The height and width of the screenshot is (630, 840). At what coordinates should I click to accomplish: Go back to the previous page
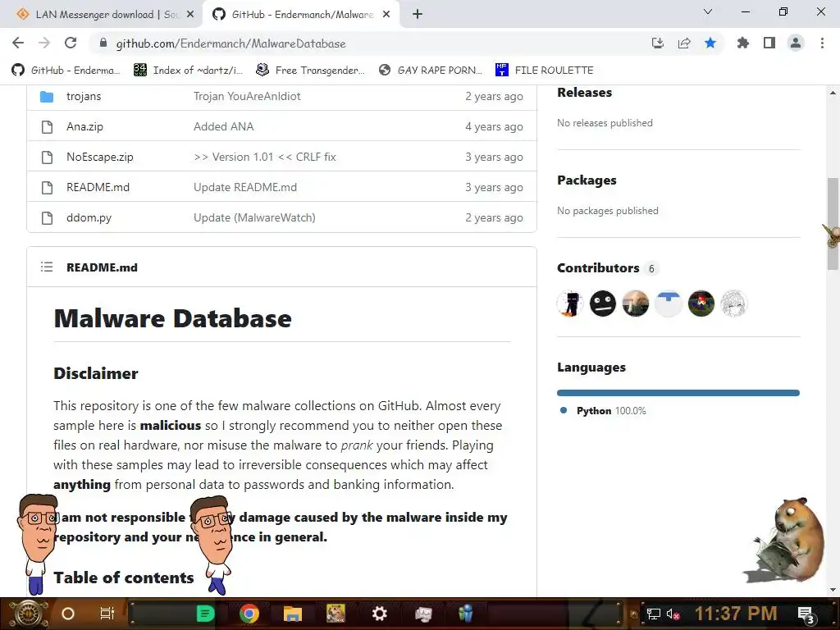click(18, 43)
